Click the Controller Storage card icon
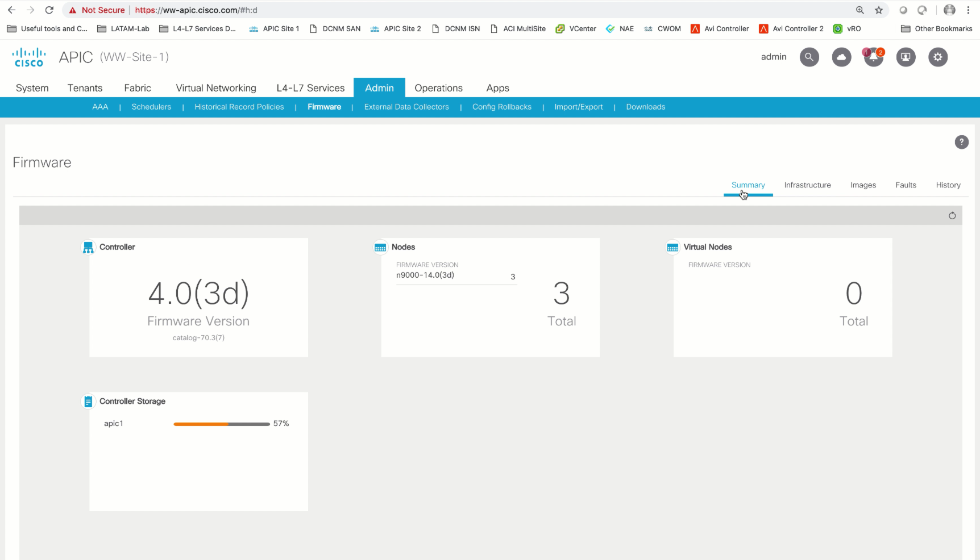Image resolution: width=980 pixels, height=560 pixels. click(x=88, y=401)
